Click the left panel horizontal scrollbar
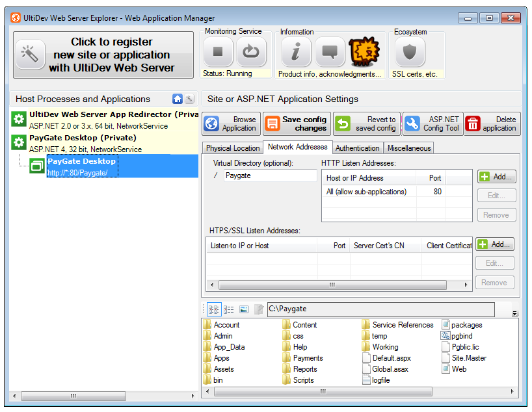This screenshot has width=532, height=412. pos(73,396)
